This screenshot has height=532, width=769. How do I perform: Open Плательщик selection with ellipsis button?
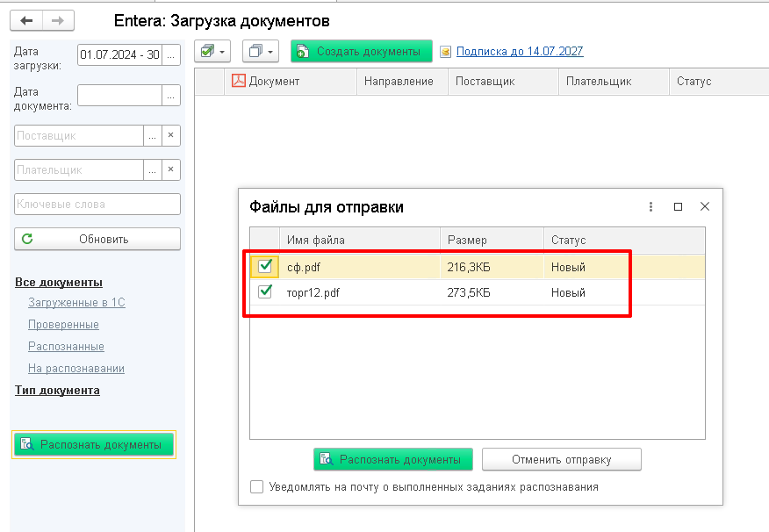152,170
